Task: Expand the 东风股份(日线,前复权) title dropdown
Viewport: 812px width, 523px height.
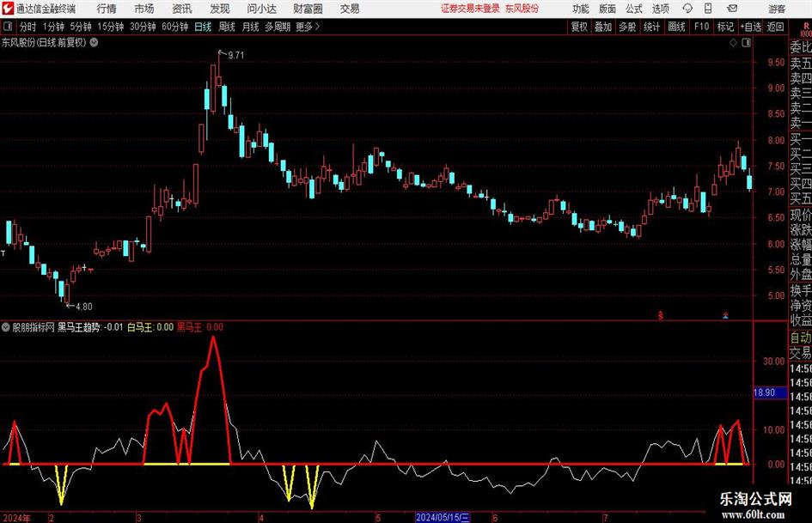Action: pyautogui.click(x=94, y=42)
